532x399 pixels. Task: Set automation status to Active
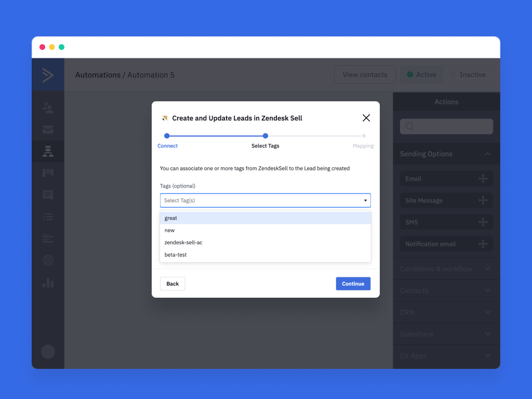[421, 75]
